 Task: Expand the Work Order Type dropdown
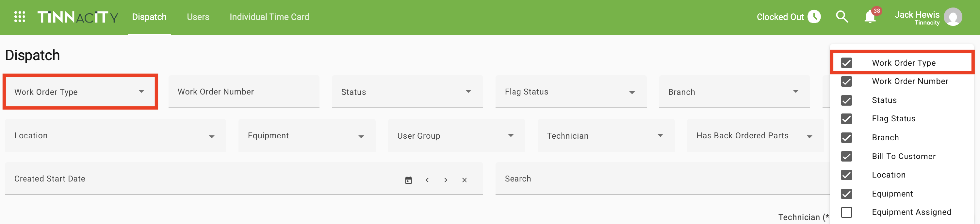pyautogui.click(x=80, y=92)
